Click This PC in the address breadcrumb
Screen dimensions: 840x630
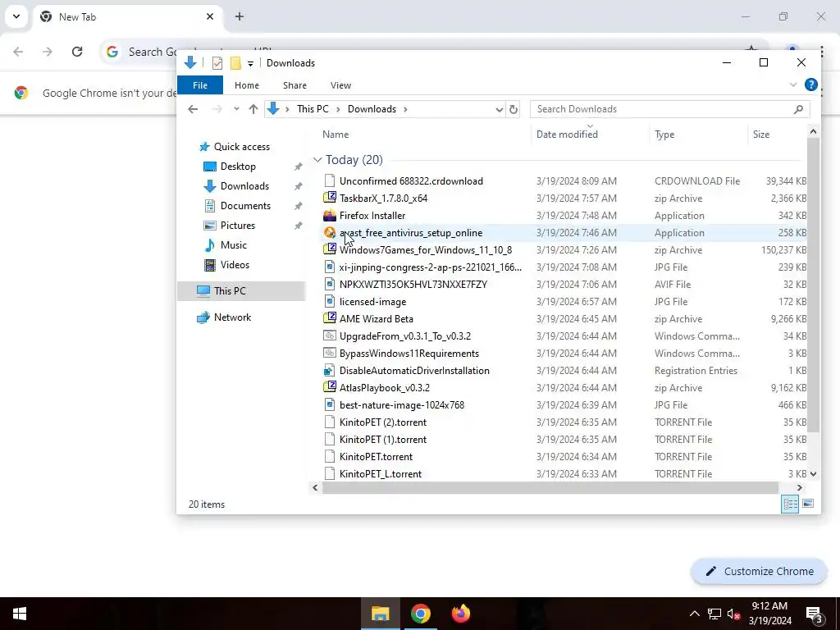click(x=313, y=109)
